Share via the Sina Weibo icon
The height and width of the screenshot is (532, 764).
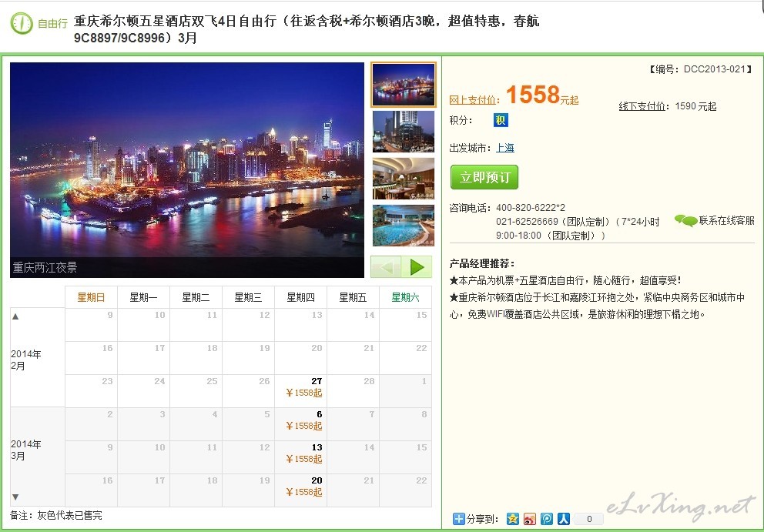tap(530, 519)
